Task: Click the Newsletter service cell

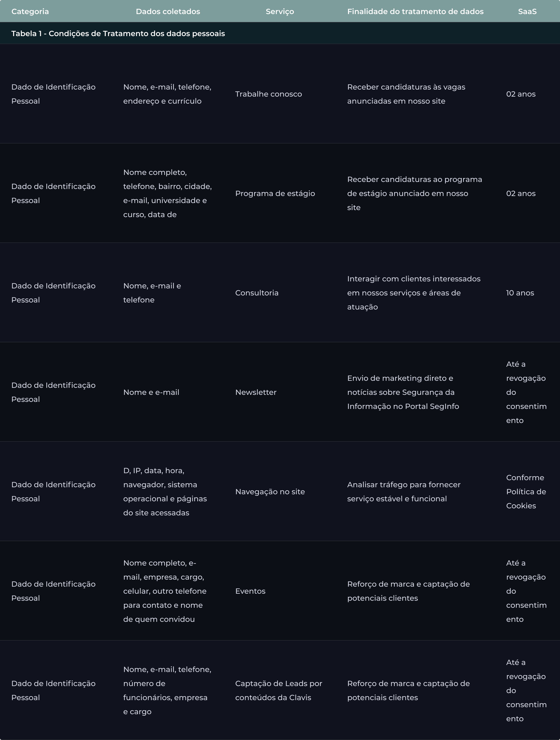Action: click(256, 392)
